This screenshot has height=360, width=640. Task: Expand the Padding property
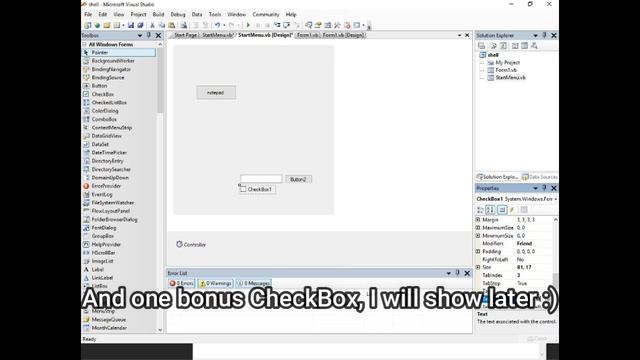[478, 251]
